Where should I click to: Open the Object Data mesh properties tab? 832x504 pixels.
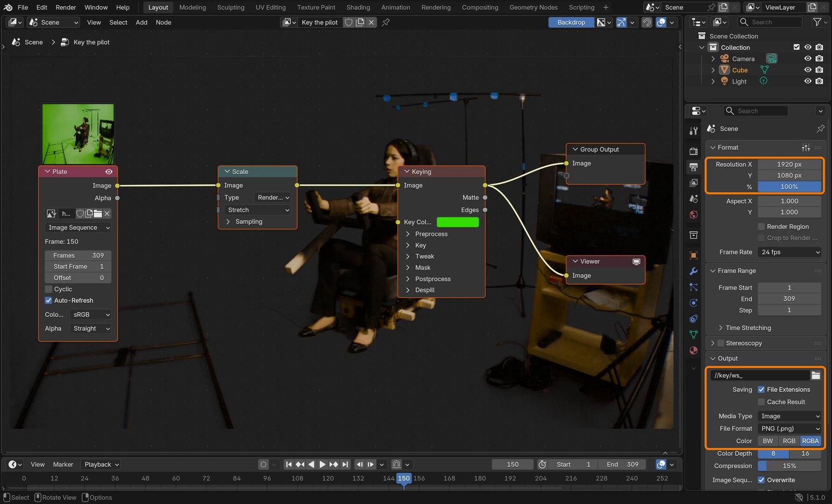(x=694, y=335)
